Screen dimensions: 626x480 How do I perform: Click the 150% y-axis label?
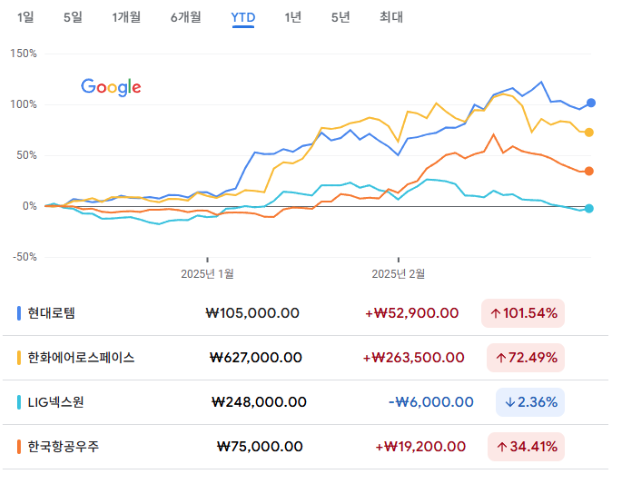point(24,54)
